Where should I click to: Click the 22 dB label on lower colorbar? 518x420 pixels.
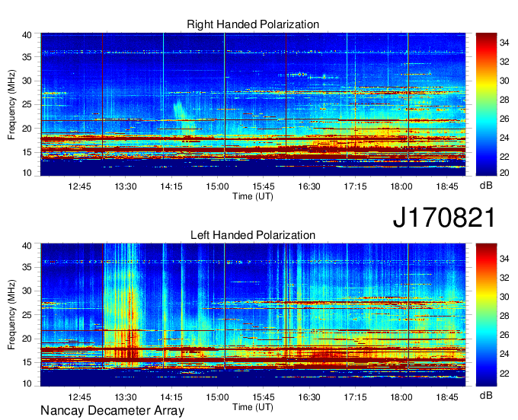(x=504, y=374)
